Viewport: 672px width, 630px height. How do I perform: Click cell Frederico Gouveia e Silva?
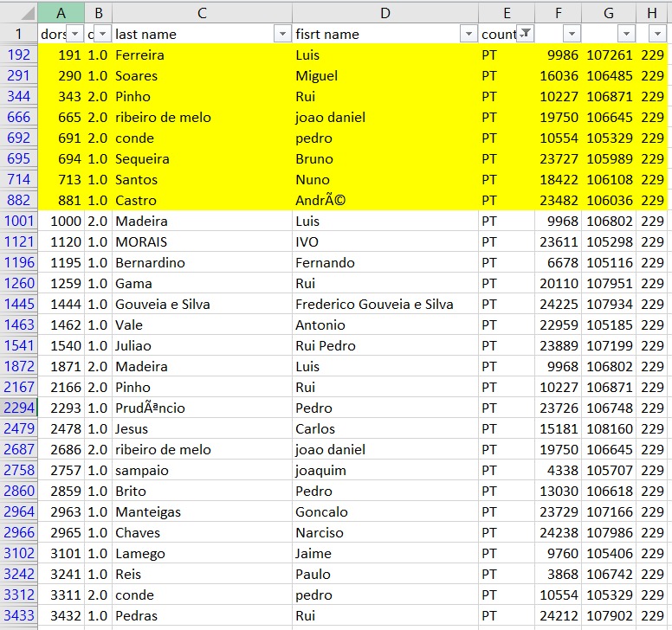(385, 304)
